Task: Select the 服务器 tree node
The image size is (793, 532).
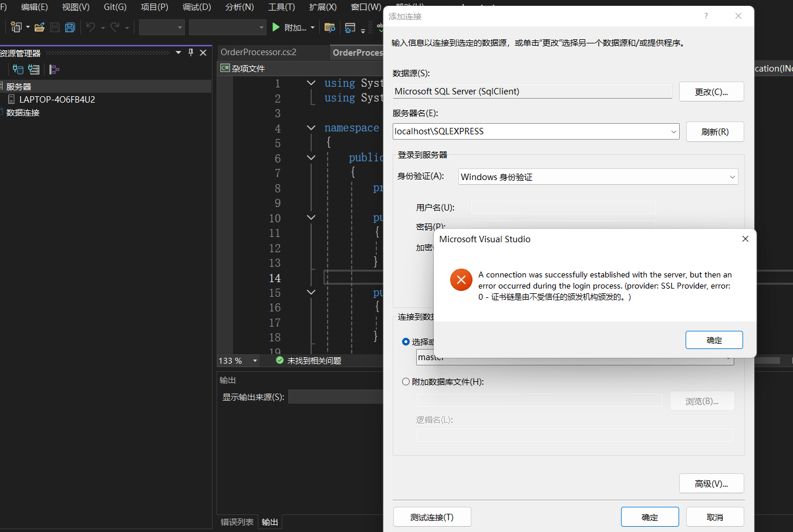Action: click(x=19, y=86)
